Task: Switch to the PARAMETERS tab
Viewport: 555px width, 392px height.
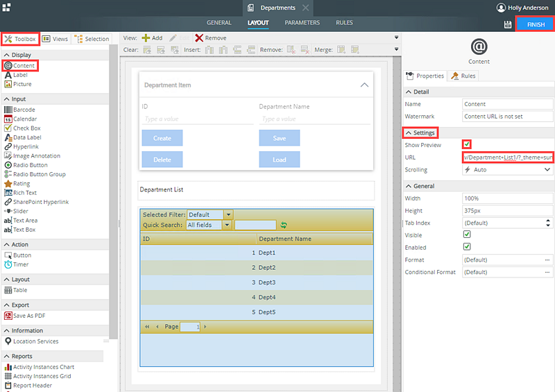Action: point(302,23)
